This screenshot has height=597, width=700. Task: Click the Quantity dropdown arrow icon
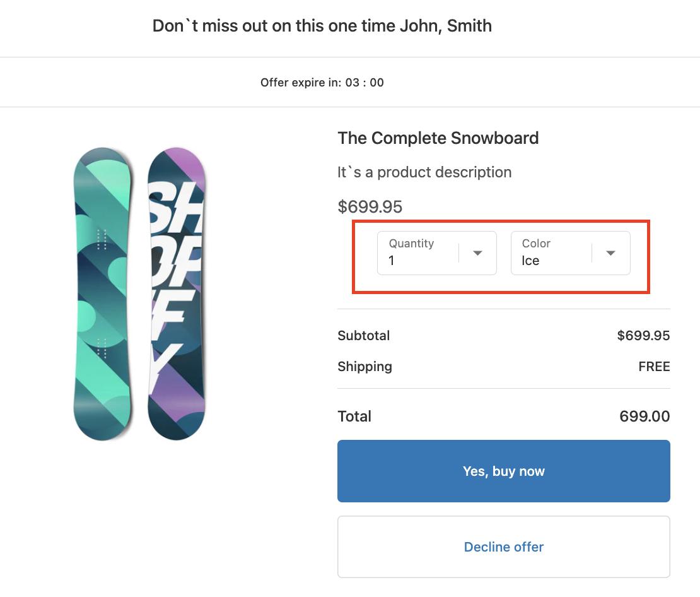(478, 253)
